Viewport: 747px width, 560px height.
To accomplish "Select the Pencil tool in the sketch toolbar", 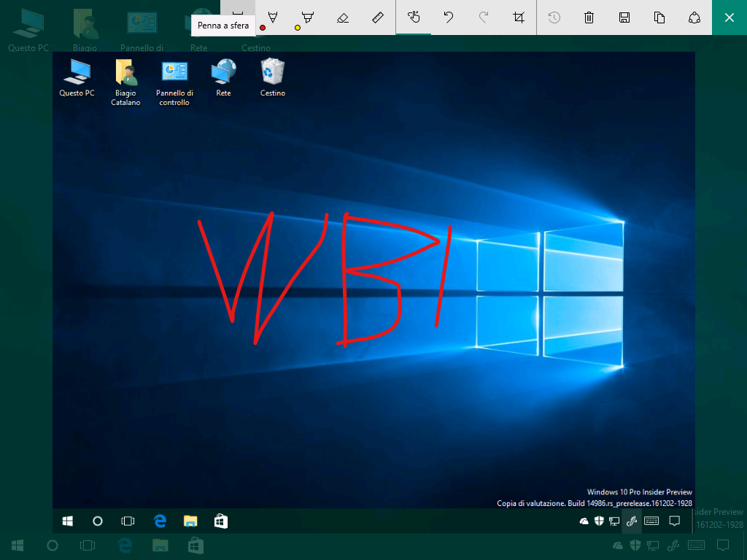I will [x=273, y=17].
